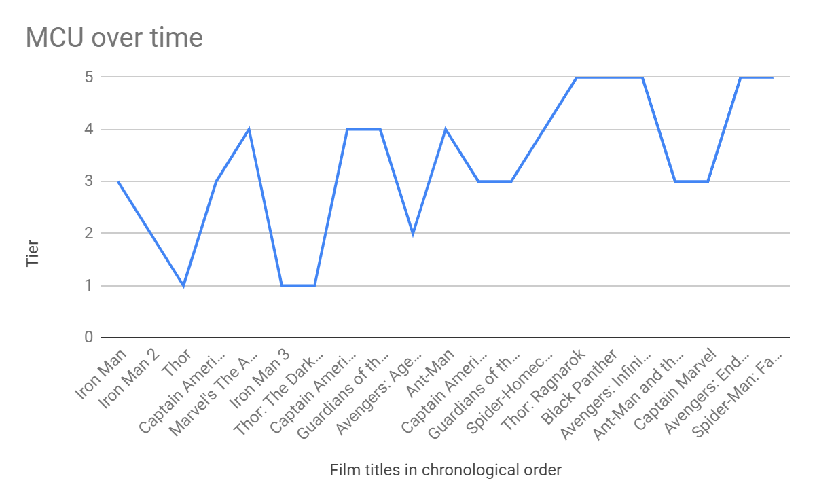Select the tier-4 peak above Ant-Man
This screenshot has height=504, width=815.
[x=446, y=129]
